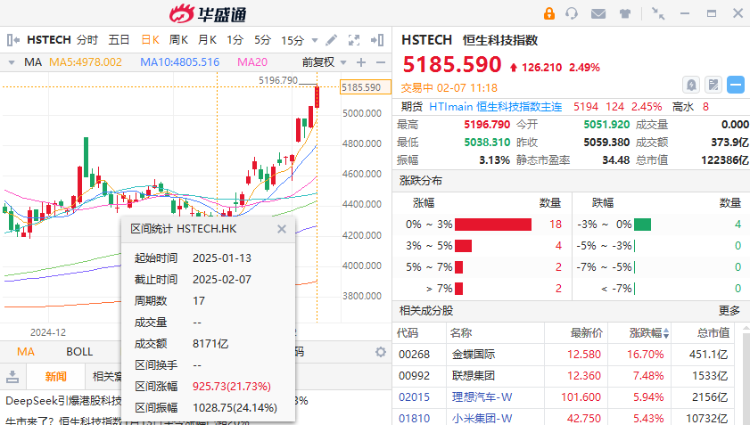Image resolution: width=750 pixels, height=425 pixels.
Task: Click DeepSeek news headline
Action: (64, 401)
